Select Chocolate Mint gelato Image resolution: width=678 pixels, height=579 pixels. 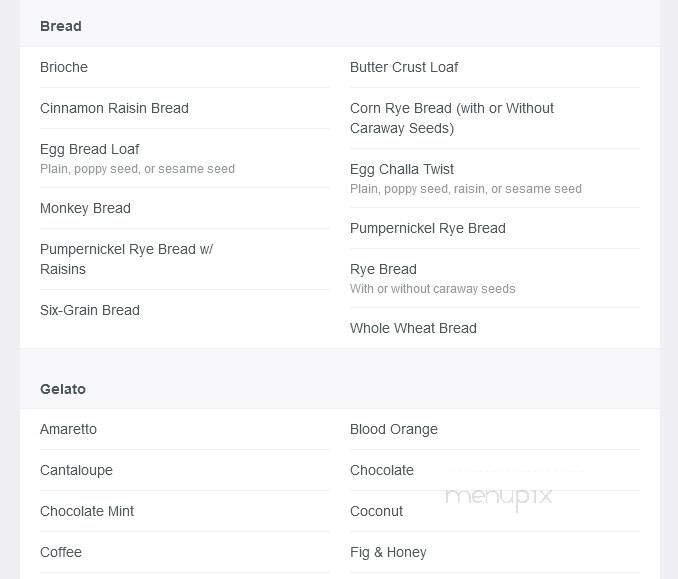(x=87, y=511)
